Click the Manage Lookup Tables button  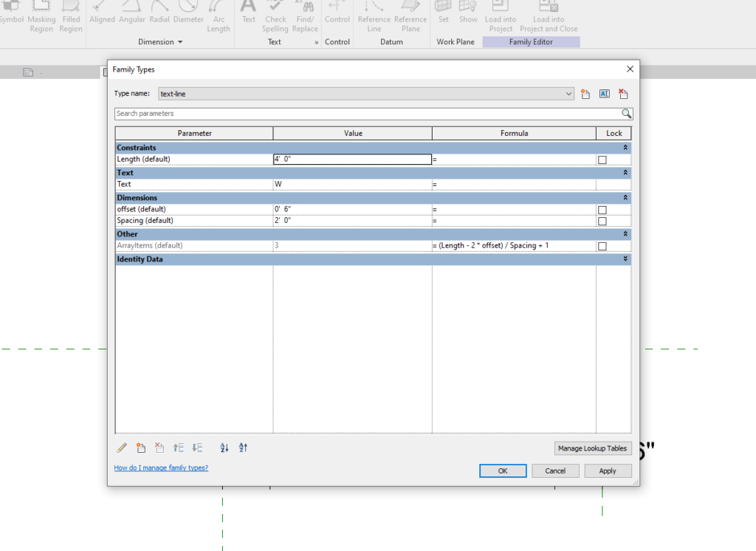[x=593, y=448]
